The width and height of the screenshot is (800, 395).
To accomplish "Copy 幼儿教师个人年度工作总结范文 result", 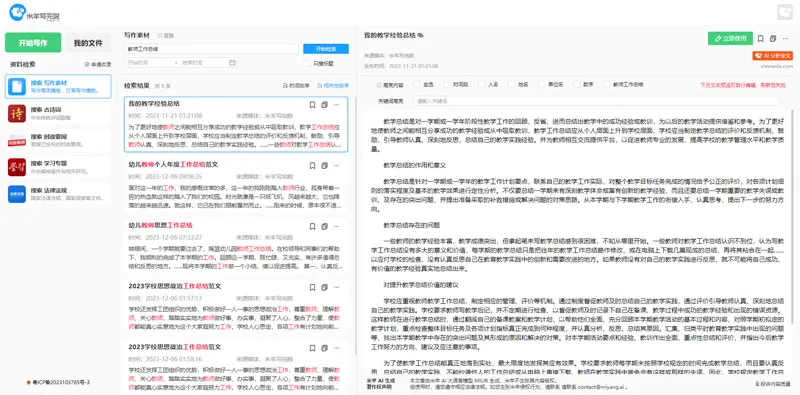I will pos(324,165).
